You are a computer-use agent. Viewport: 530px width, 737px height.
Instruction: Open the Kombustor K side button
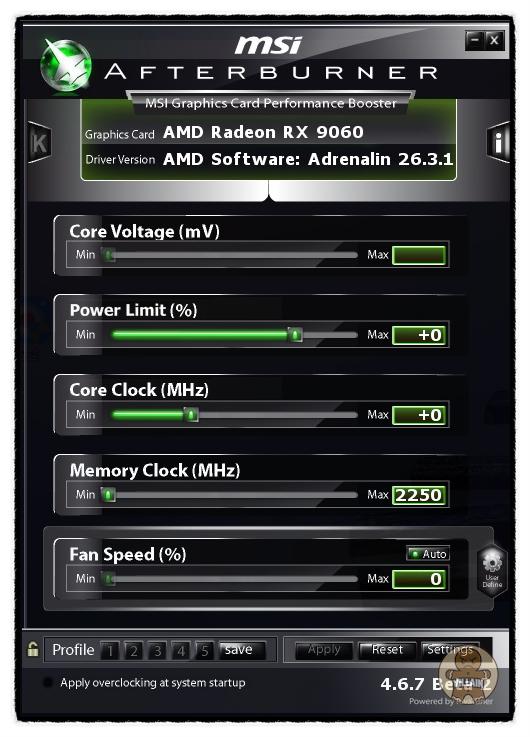39,142
